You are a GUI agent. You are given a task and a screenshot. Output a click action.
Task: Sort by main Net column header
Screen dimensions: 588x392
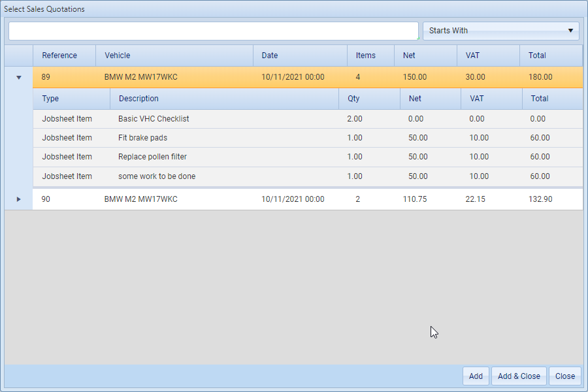click(425, 56)
